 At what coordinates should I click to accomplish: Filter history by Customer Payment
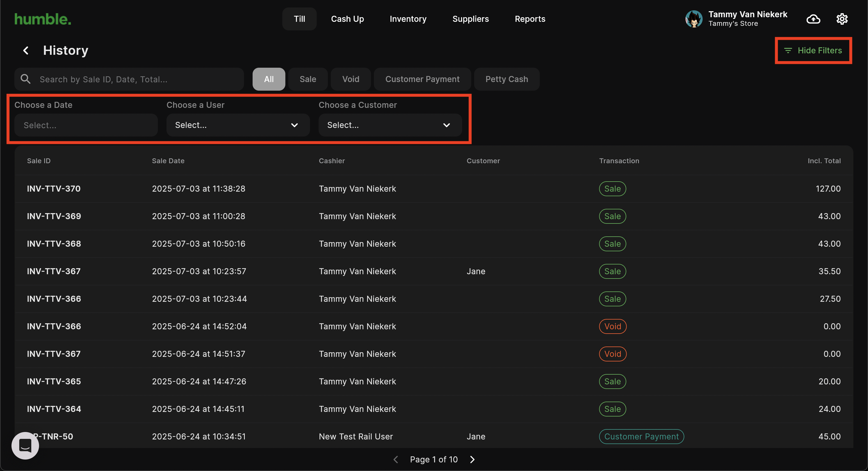click(422, 79)
